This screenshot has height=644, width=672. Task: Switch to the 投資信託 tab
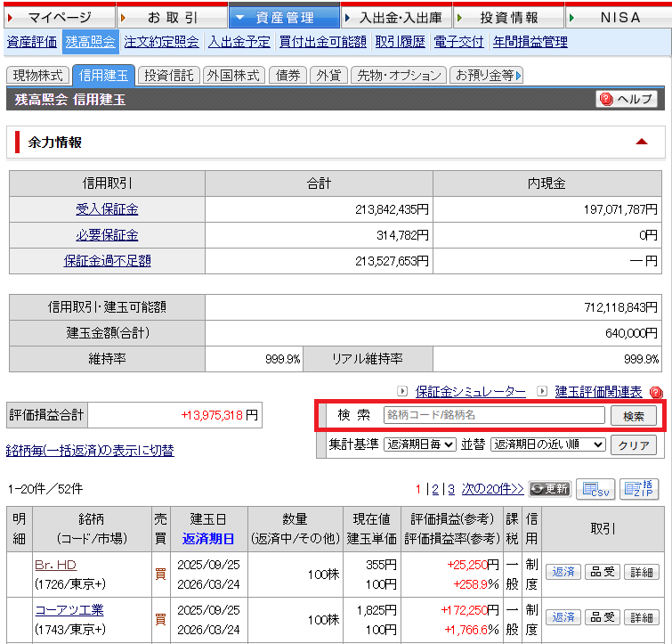(170, 76)
